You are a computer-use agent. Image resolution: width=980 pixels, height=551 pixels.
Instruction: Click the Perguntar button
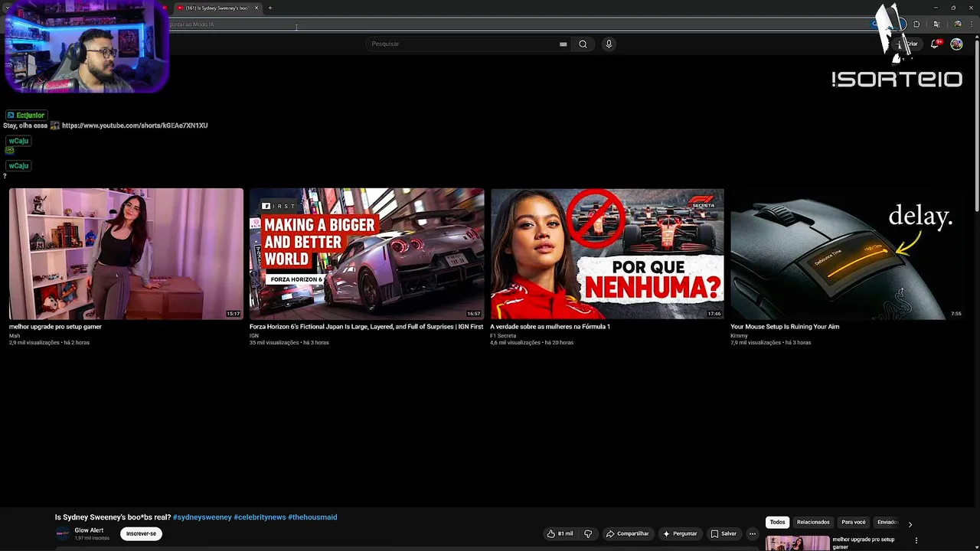tap(680, 533)
